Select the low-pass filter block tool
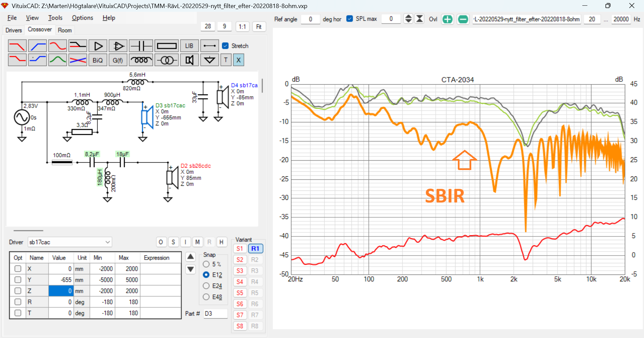Screen dimensions: 644x338 click(x=17, y=46)
